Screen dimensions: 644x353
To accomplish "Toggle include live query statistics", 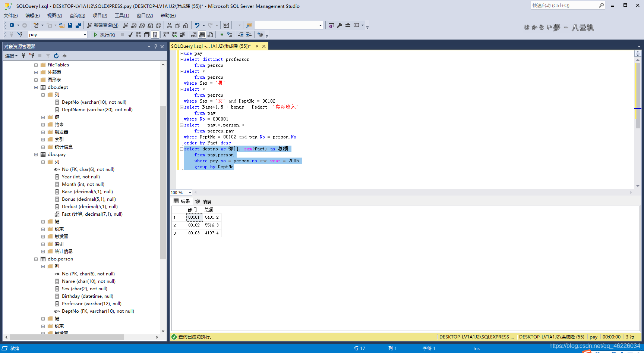I will click(174, 35).
